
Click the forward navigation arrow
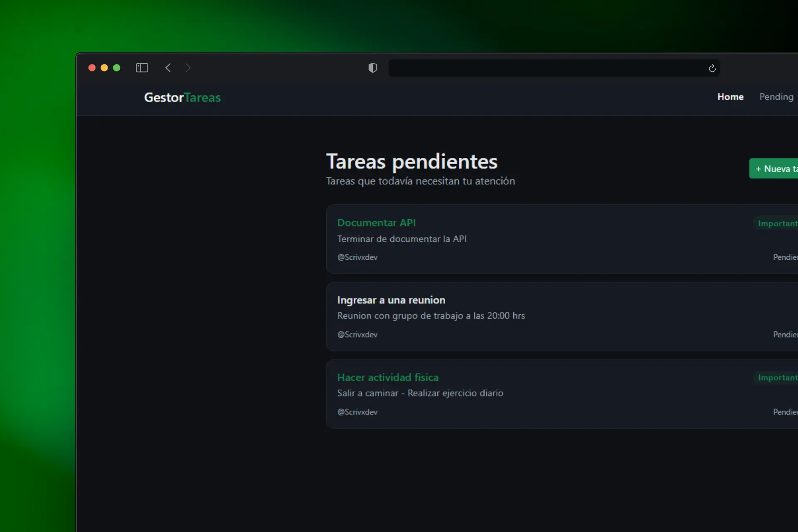click(188, 68)
